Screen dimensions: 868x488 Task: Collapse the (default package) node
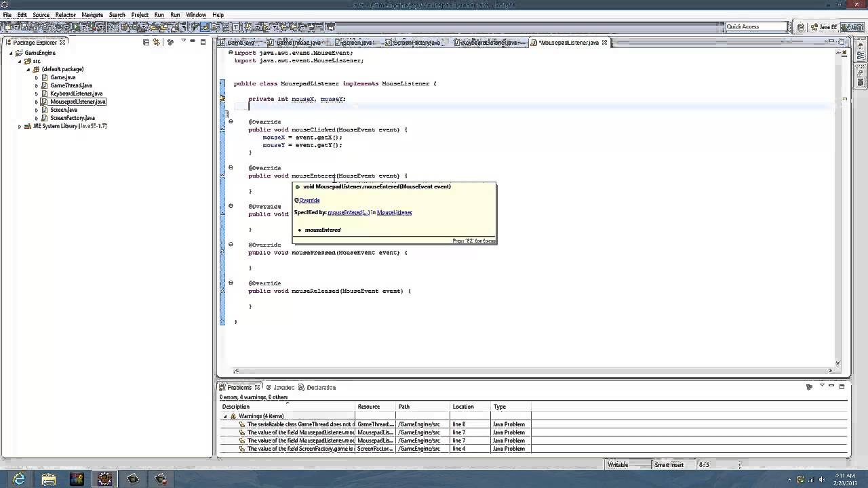pyautogui.click(x=28, y=69)
